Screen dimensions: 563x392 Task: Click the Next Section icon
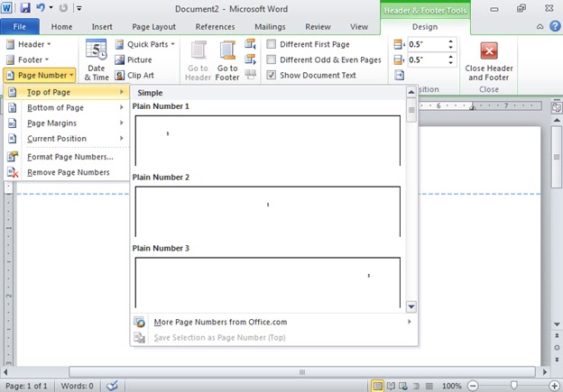pos(250,59)
